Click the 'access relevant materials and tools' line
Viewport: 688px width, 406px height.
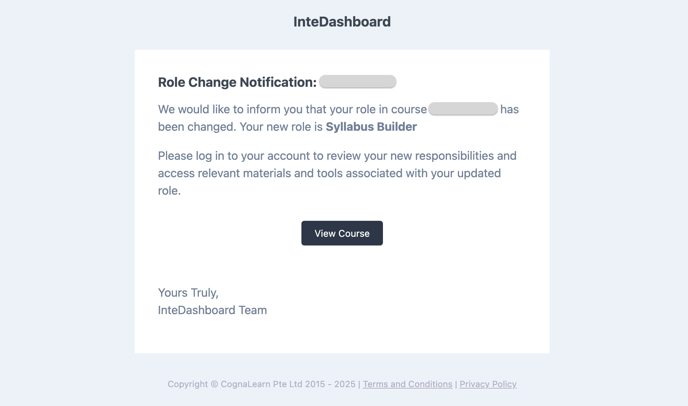(329, 173)
